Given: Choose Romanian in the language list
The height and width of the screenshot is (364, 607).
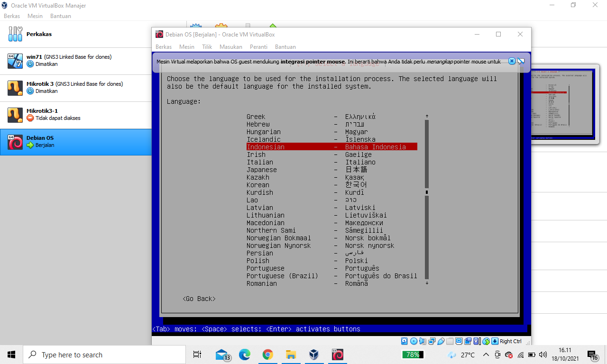Looking at the screenshot, I should click(x=331, y=283).
